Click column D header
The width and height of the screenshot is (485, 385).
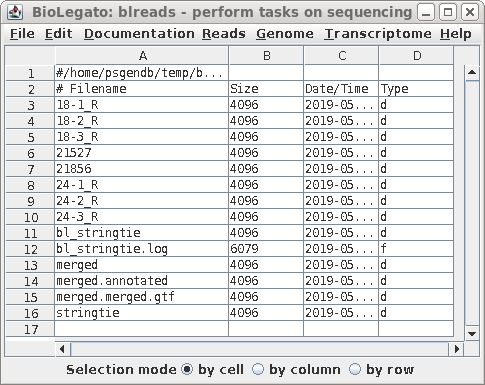[x=416, y=56]
